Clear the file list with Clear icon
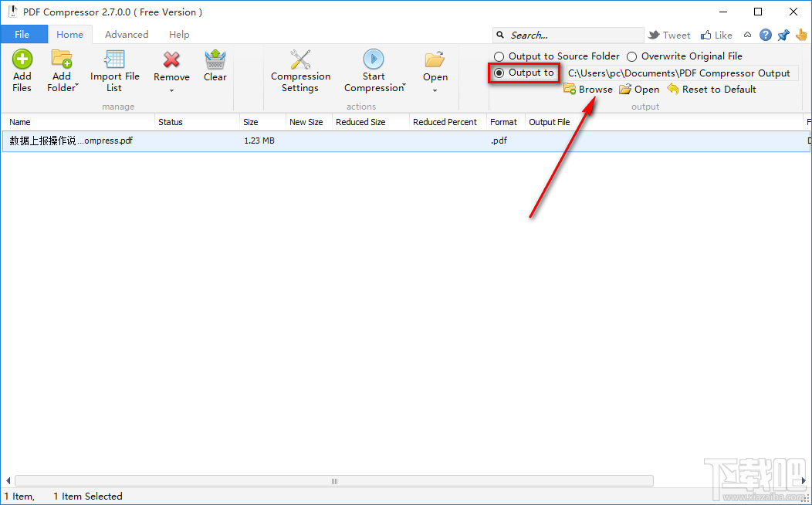This screenshot has height=505, width=812. tap(215, 59)
